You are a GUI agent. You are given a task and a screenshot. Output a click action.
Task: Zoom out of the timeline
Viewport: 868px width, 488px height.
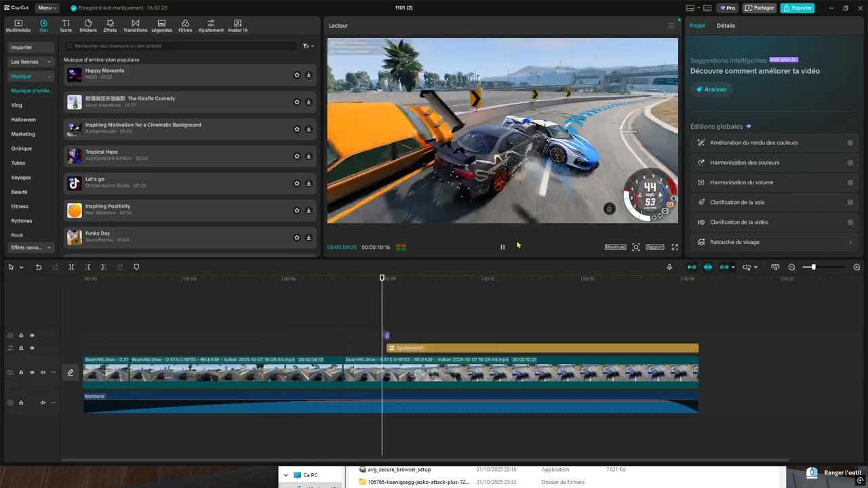[x=791, y=267]
